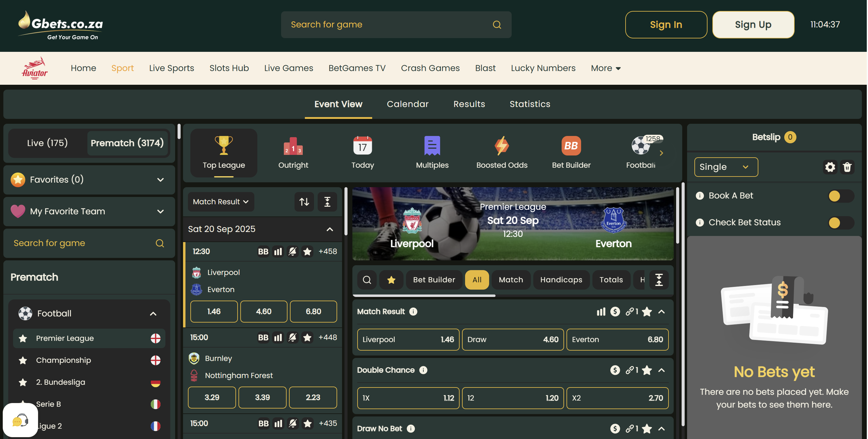Open Live Sports in the navigation

click(x=171, y=68)
